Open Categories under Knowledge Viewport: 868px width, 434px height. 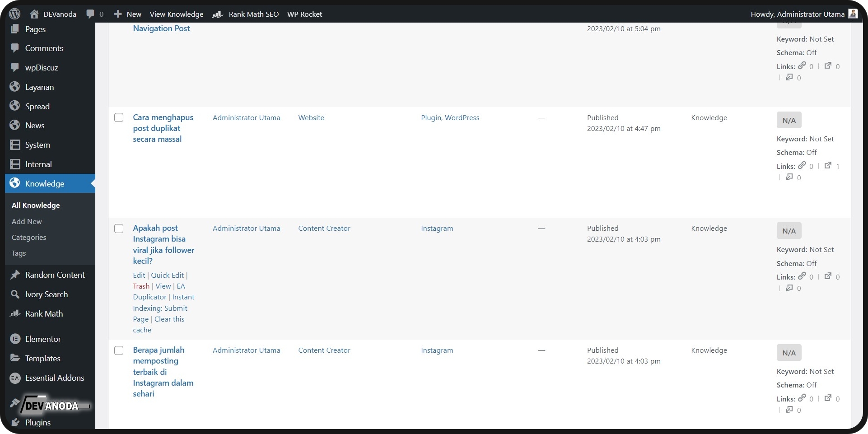[29, 237]
